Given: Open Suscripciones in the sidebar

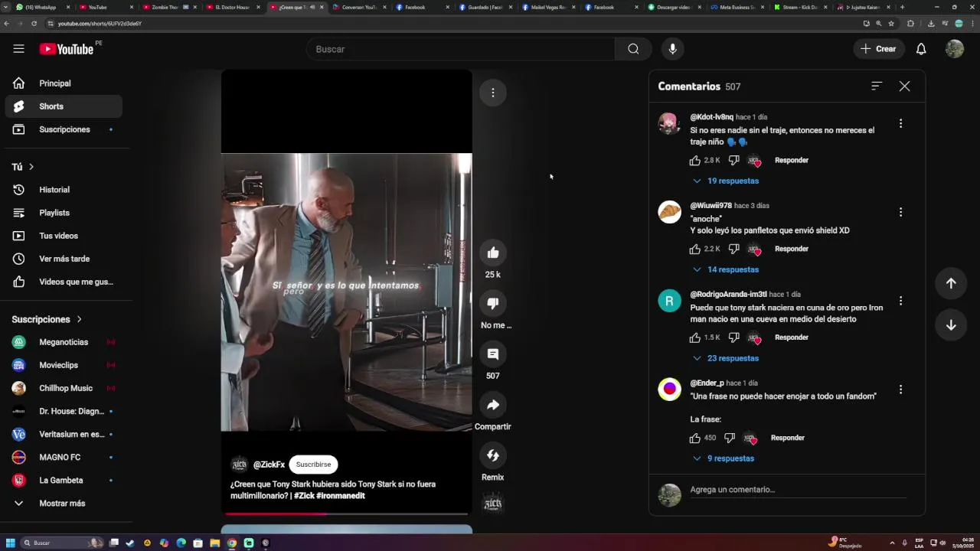Looking at the screenshot, I should click(x=63, y=129).
